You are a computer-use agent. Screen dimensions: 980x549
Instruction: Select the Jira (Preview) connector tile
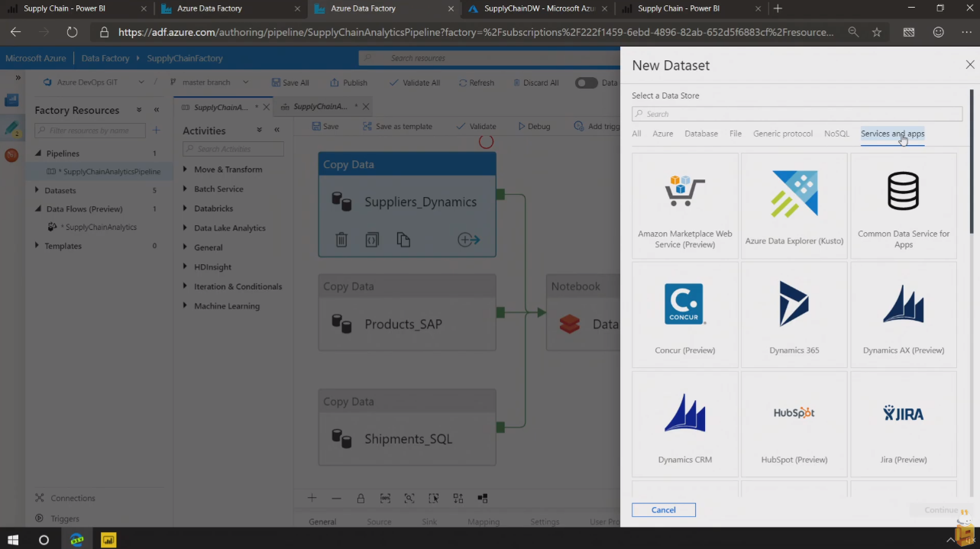click(903, 424)
